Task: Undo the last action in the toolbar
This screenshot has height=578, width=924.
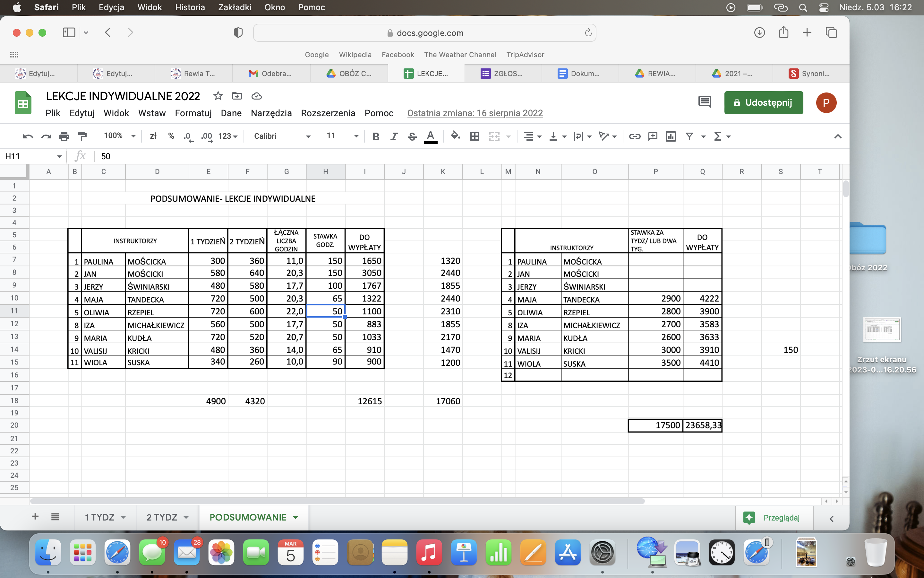Action: 28,136
